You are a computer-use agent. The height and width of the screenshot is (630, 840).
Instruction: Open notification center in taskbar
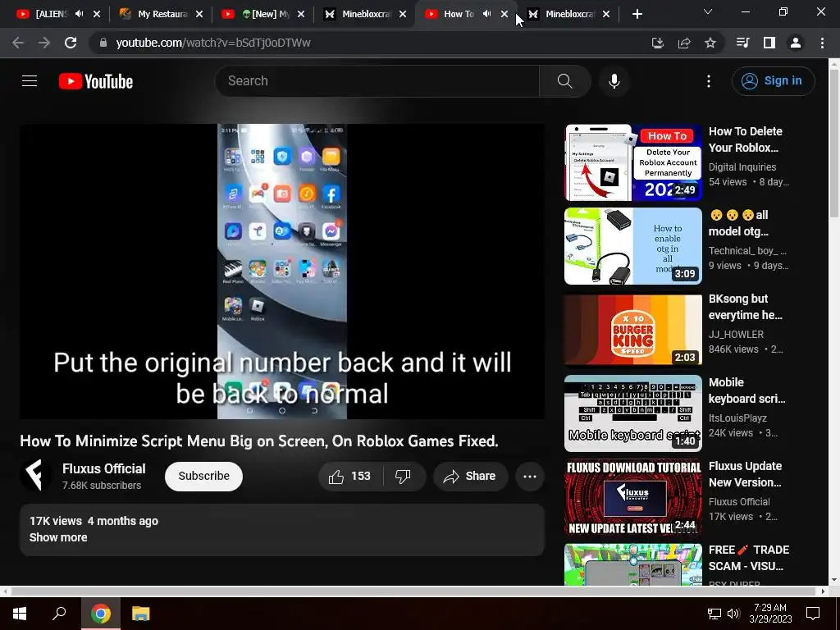click(813, 614)
